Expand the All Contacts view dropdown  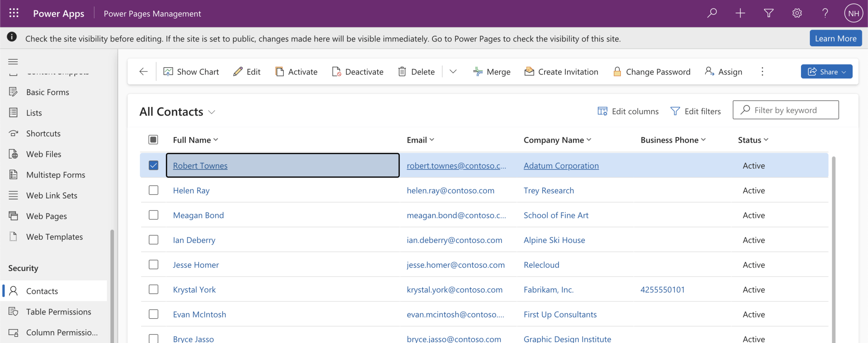tap(212, 112)
